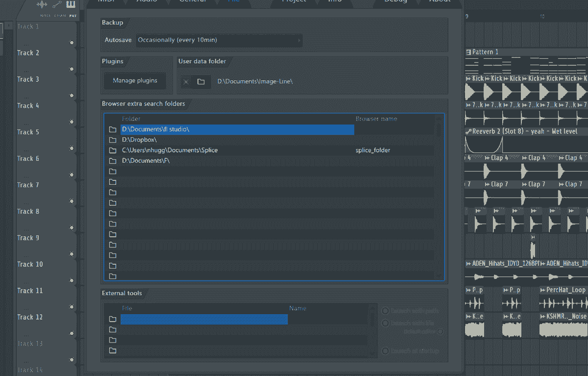Click the D:\Documents\Image-Line\ user data path
588x376 pixels.
[255, 81]
